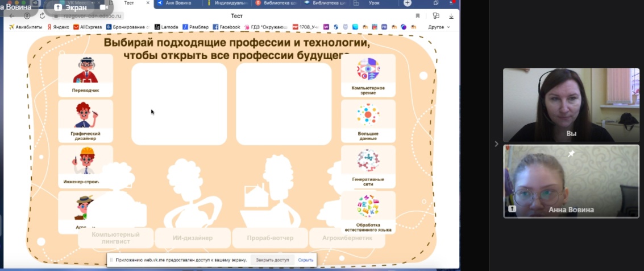This screenshot has height=271, width=644.
Task: Click the left empty drop slot
Action: click(179, 104)
